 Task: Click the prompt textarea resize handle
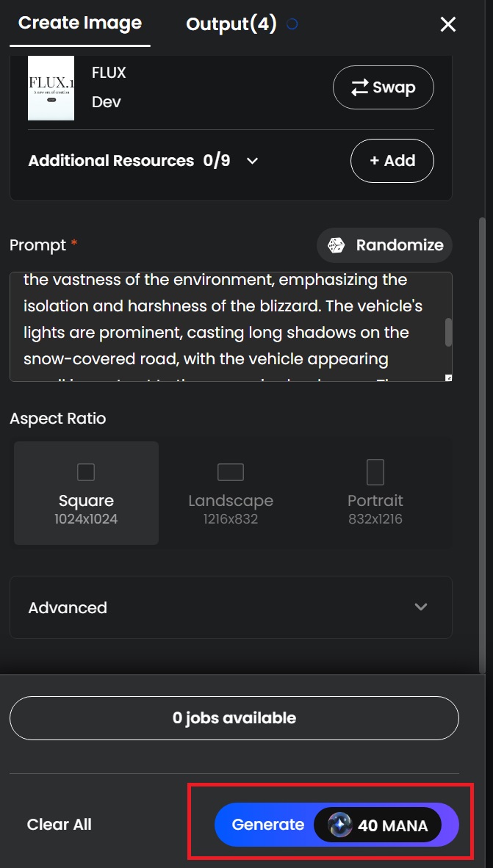[x=448, y=378]
